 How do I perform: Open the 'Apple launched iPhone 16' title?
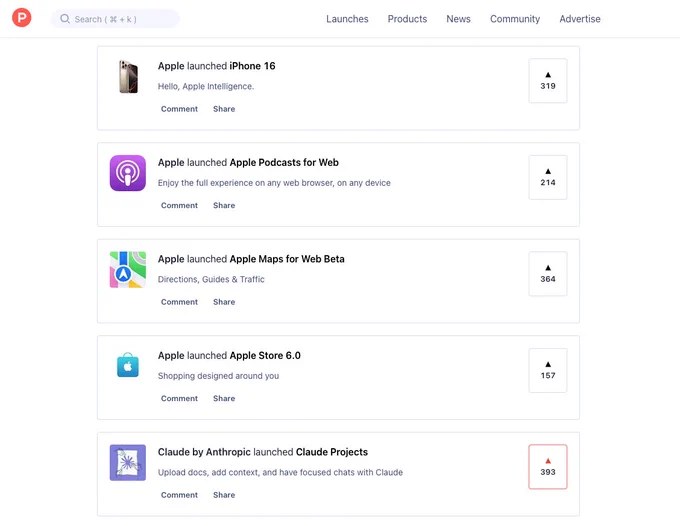216,66
